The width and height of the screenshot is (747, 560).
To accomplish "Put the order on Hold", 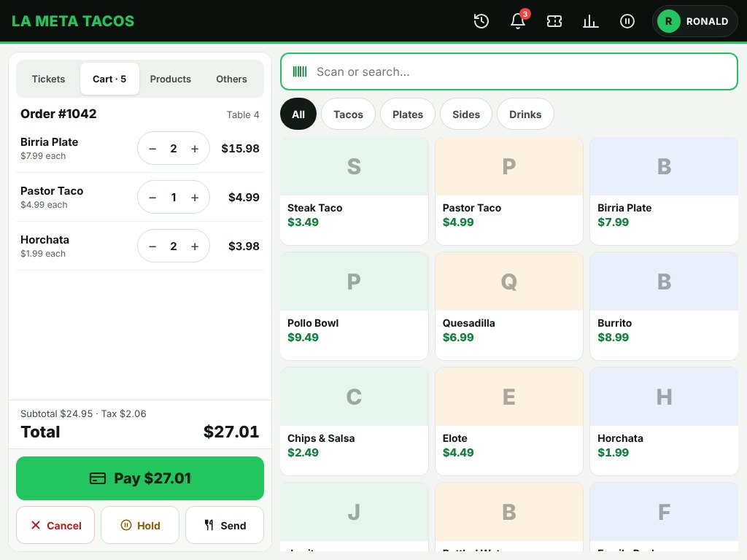I will click(140, 525).
